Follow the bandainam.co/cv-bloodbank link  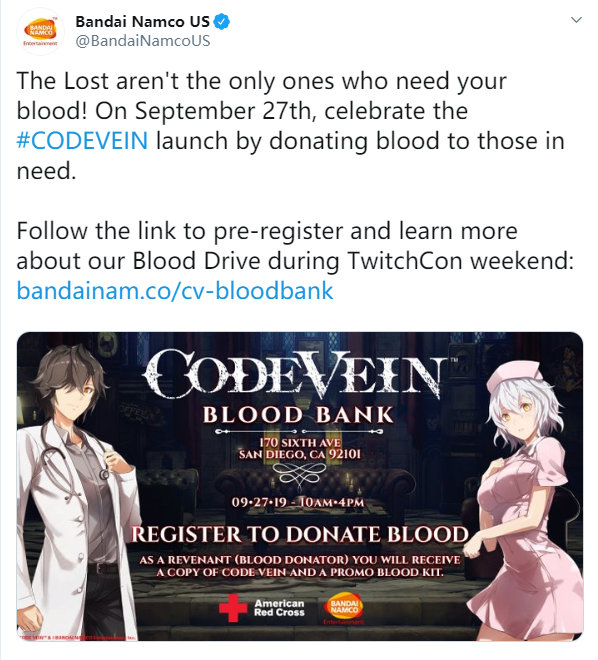point(175,291)
